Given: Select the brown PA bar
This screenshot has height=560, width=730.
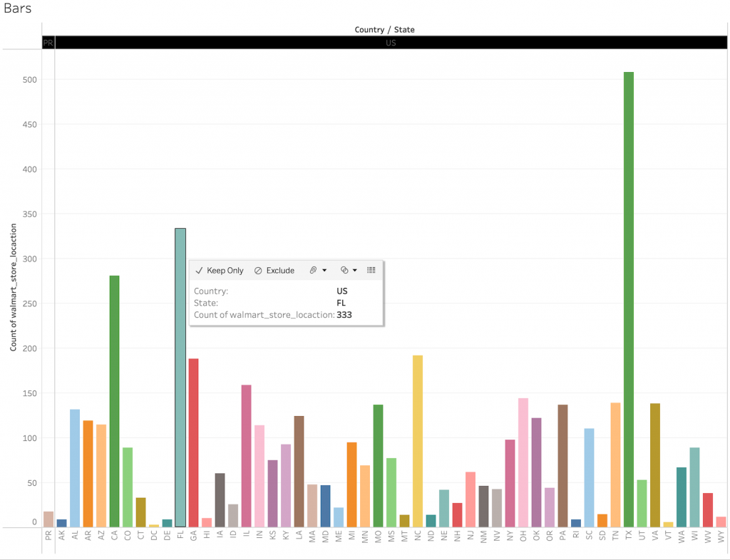Looking at the screenshot, I should pyautogui.click(x=563, y=466).
